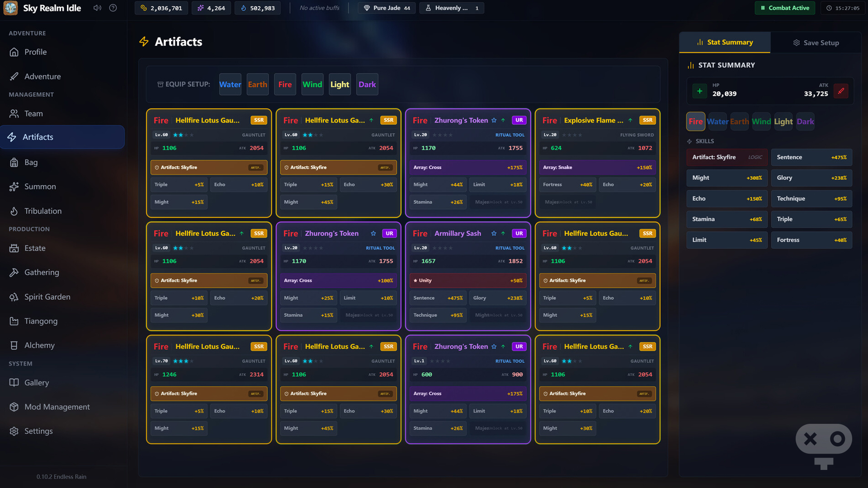This screenshot has width=868, height=488.
Task: Select the Light equip setup button
Action: pos(340,84)
